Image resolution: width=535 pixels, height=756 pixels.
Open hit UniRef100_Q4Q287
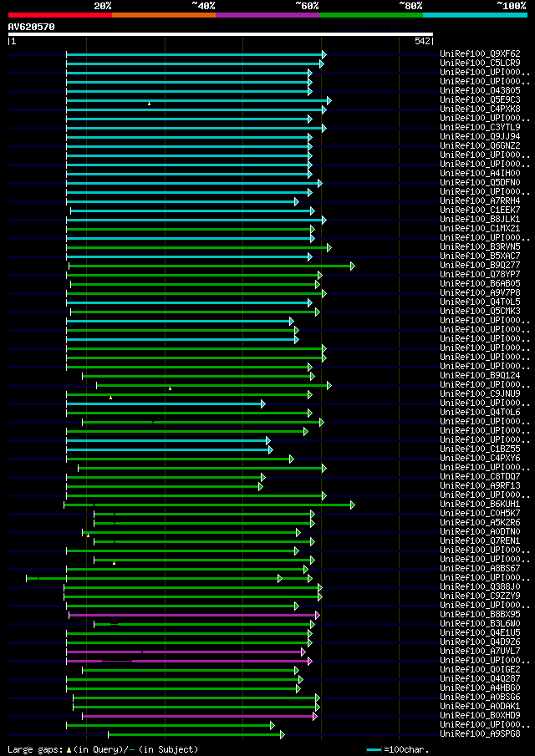[480, 678]
